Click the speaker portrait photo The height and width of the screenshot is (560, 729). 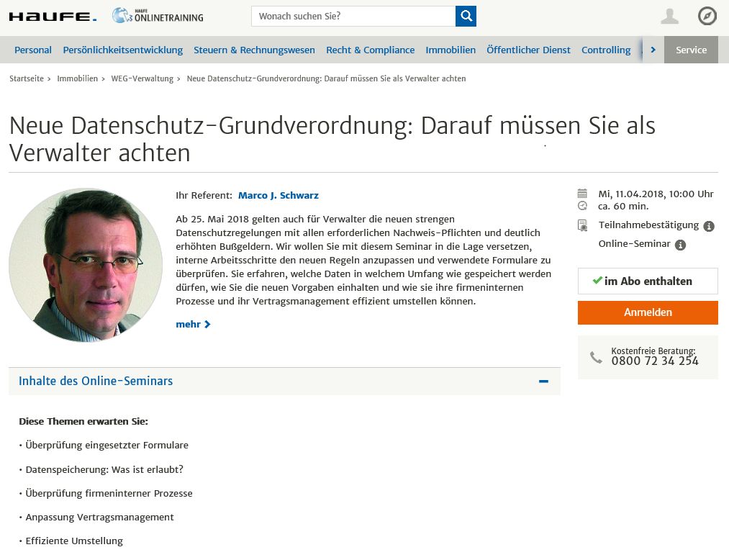click(86, 265)
